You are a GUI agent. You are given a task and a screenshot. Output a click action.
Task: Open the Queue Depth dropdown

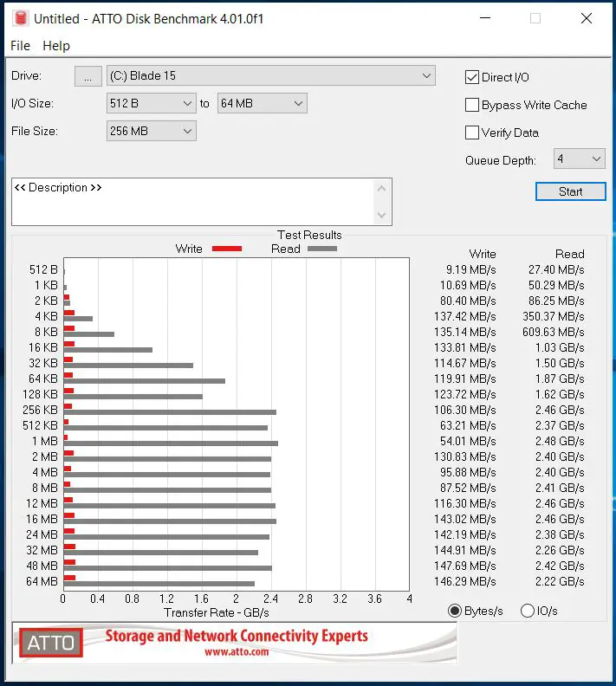click(x=580, y=159)
